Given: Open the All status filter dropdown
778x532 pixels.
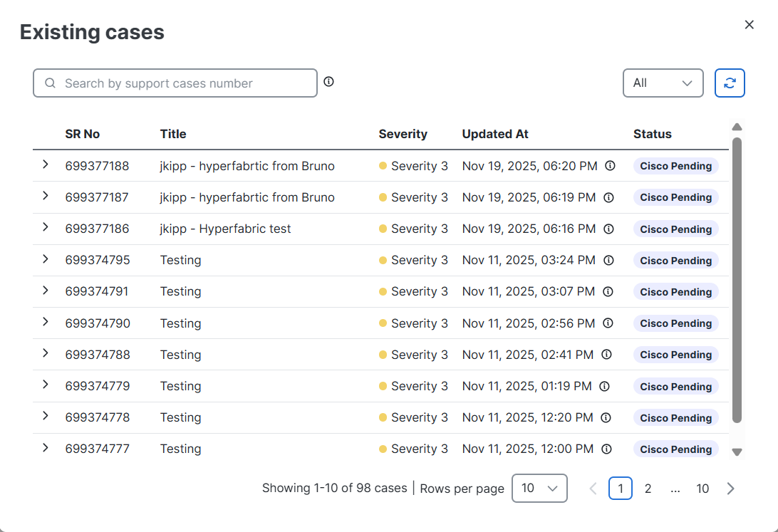Looking at the screenshot, I should coord(663,83).
